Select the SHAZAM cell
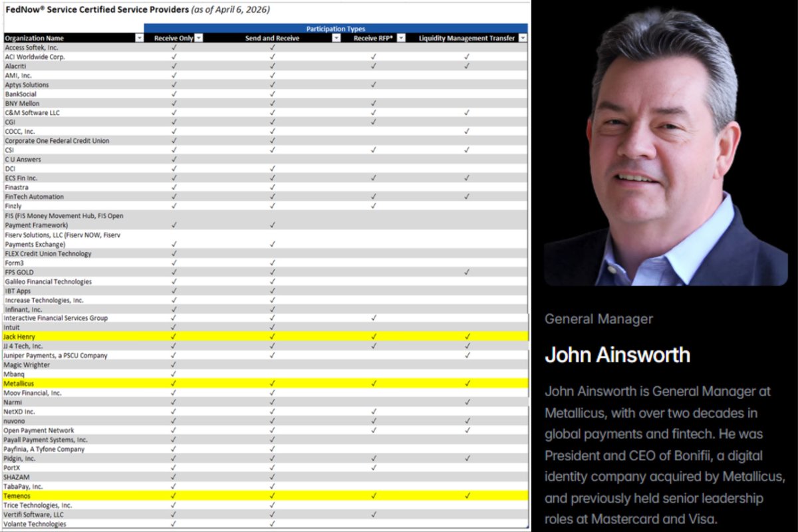This screenshot has width=798, height=532. (74, 477)
